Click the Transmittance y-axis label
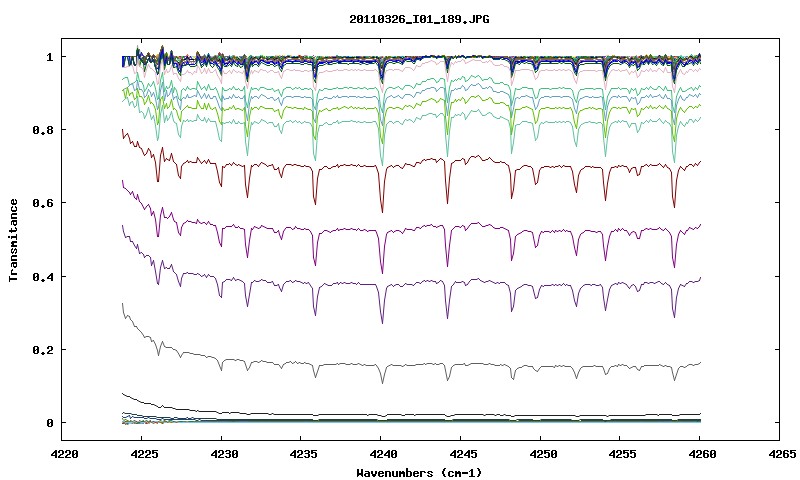The width and height of the screenshot is (800, 480). tap(13, 240)
